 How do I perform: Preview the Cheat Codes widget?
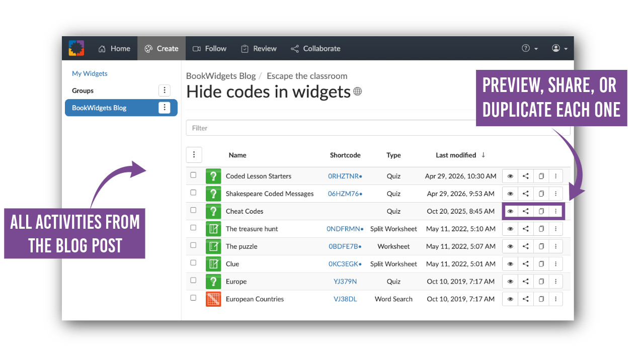pyautogui.click(x=510, y=211)
